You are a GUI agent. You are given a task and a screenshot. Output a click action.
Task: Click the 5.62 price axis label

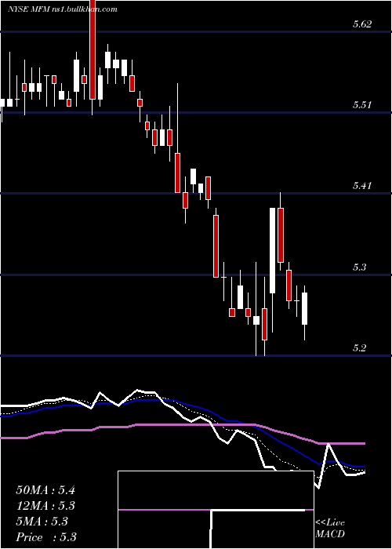[x=362, y=24]
